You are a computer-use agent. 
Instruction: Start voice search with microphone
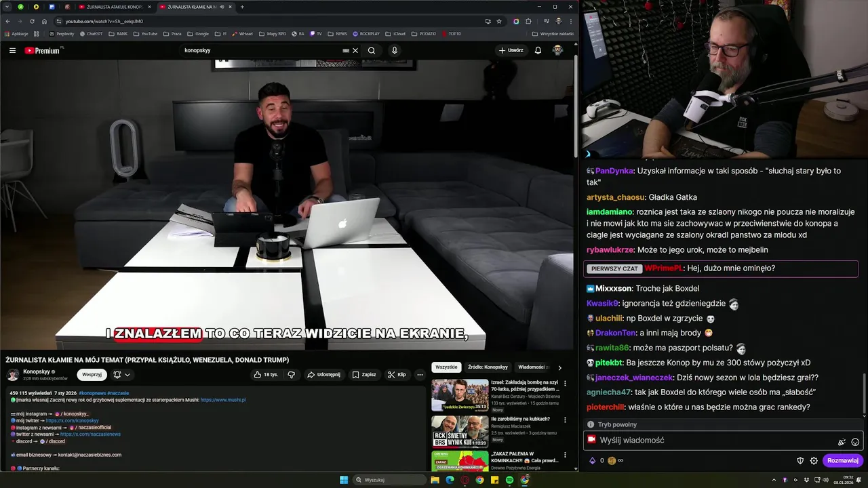[394, 50]
